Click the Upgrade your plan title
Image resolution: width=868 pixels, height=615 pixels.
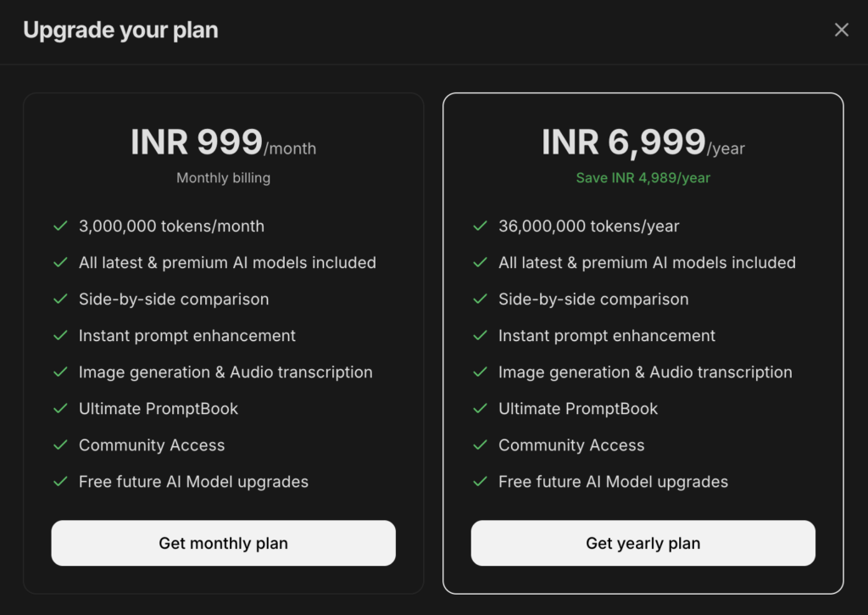click(120, 29)
